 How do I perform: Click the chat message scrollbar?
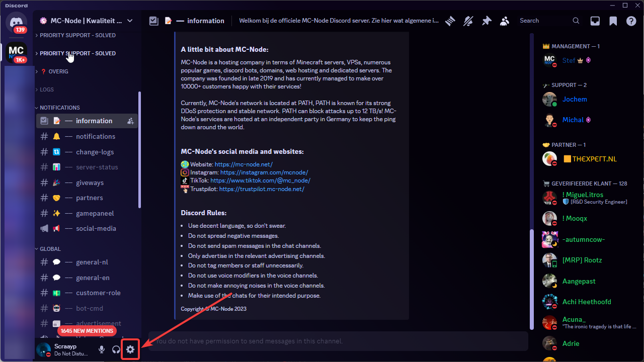531,279
